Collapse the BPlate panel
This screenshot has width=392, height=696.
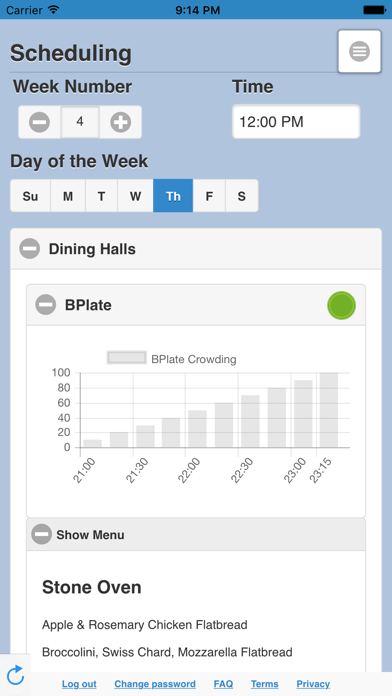[x=46, y=305]
